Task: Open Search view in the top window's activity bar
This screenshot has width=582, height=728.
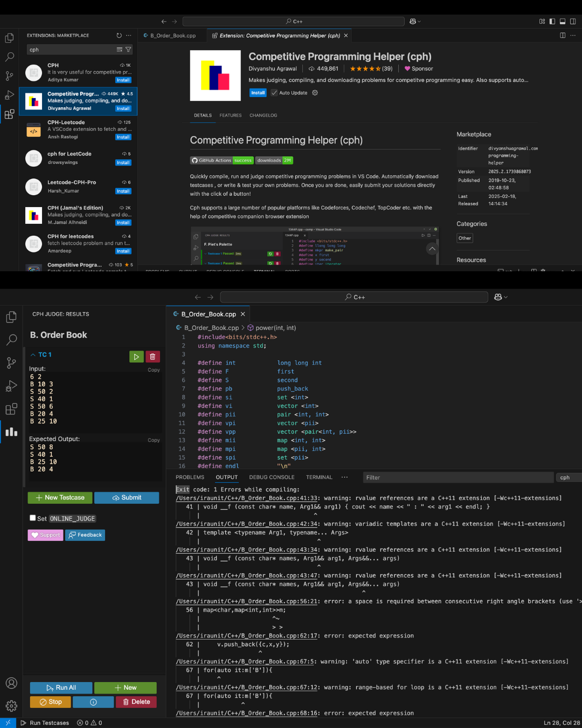Action: [x=9, y=57]
